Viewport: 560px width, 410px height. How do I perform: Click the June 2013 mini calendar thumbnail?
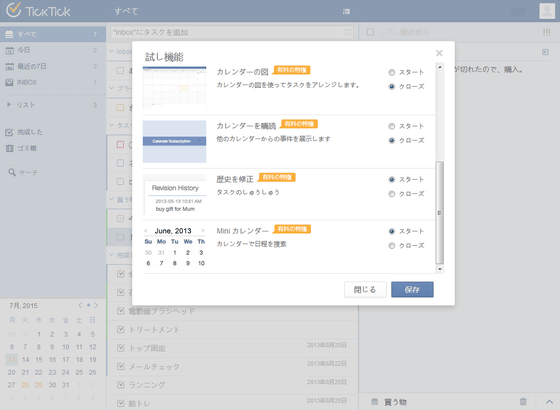[x=175, y=247]
